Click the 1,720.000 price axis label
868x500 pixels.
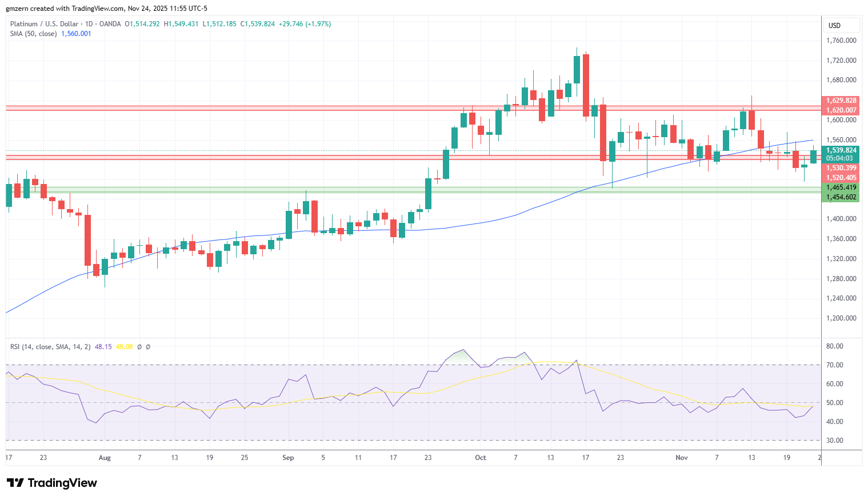click(x=841, y=61)
